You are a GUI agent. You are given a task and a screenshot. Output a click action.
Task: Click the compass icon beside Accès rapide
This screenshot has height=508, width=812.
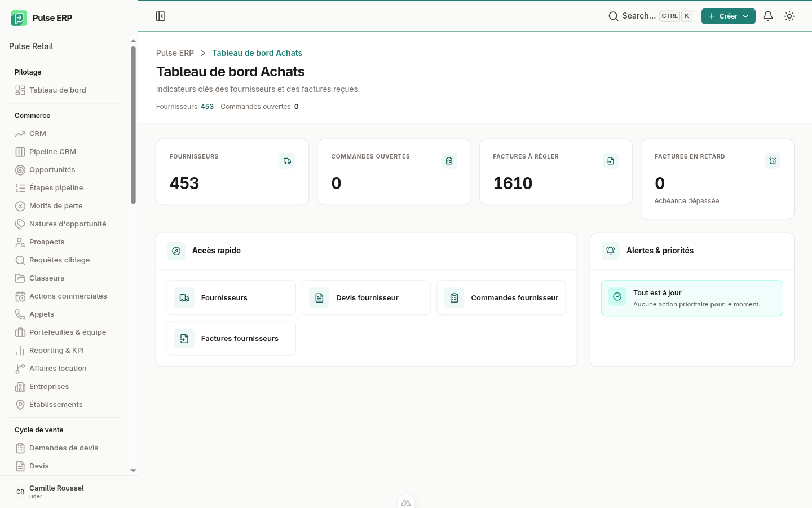point(176,251)
